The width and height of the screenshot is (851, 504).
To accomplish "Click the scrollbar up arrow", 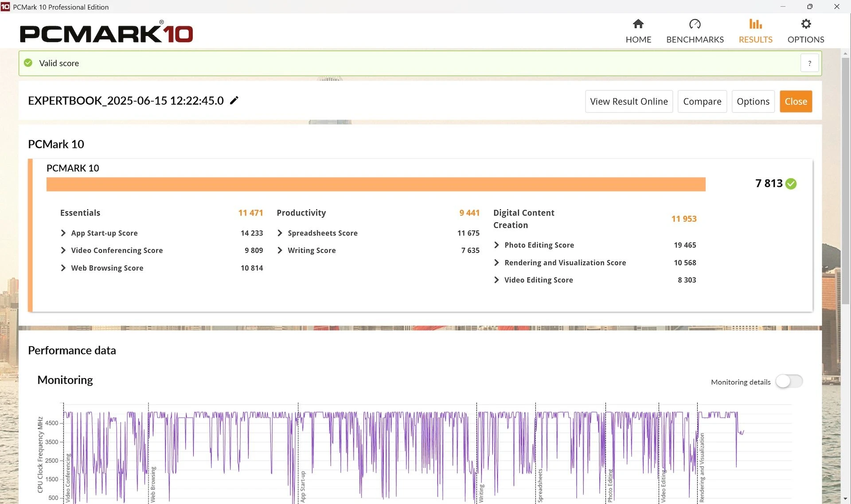I will [846, 53].
